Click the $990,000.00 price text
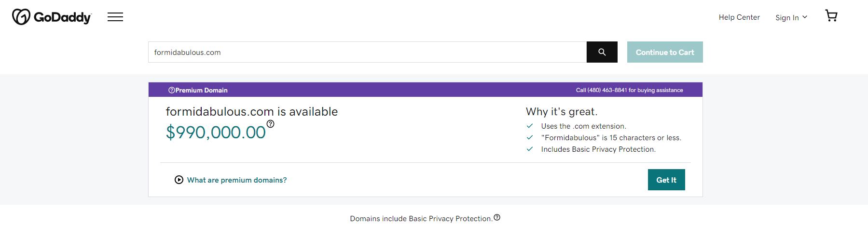Viewport: 868px width, 238px height. [216, 132]
